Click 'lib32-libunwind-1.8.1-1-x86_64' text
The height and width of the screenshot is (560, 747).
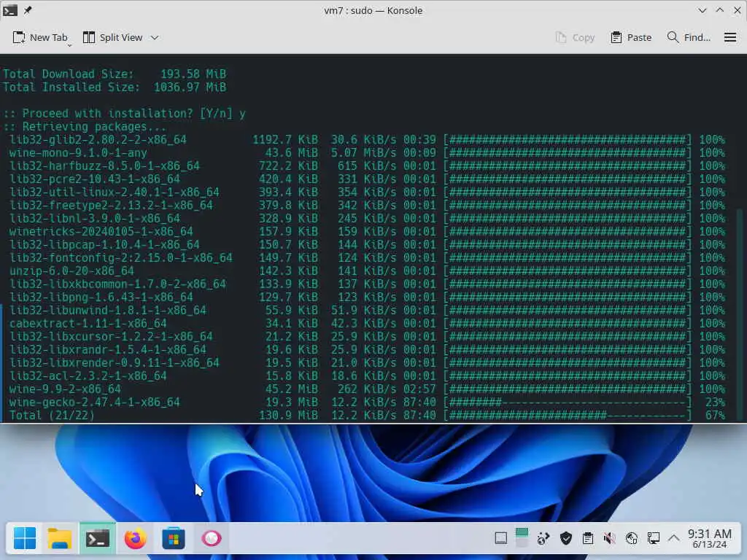coord(108,310)
